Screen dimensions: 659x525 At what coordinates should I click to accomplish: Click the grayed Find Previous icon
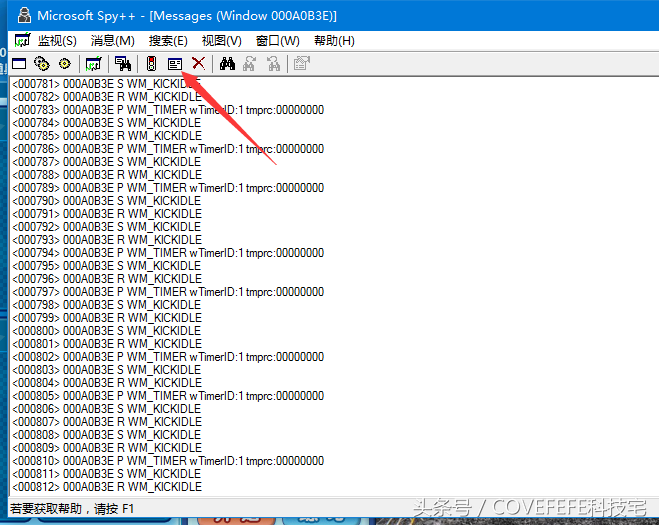274,64
